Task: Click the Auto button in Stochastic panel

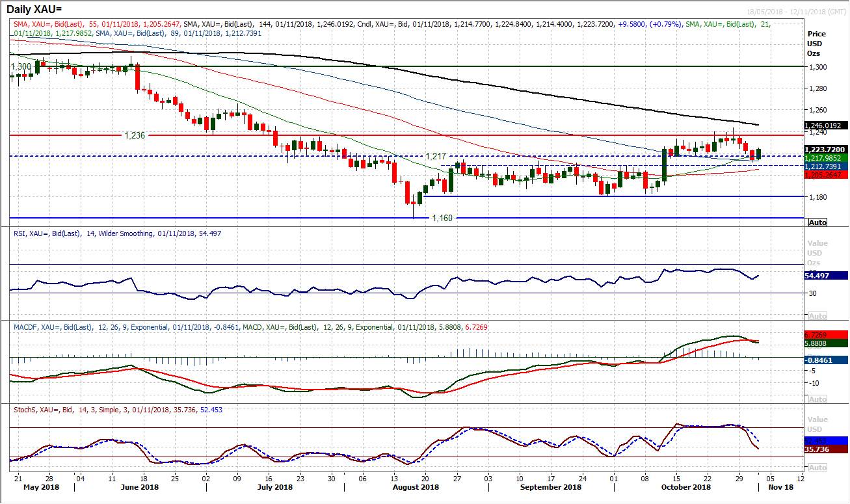Action: tap(817, 468)
